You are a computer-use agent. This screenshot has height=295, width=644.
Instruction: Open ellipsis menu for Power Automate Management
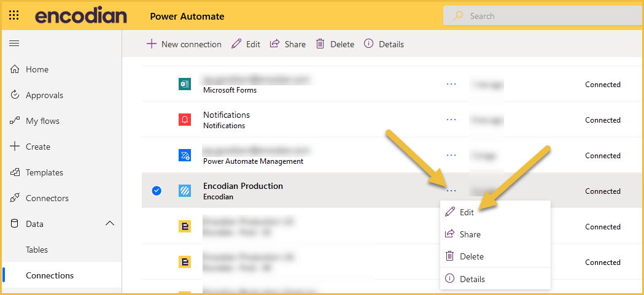[x=451, y=156]
